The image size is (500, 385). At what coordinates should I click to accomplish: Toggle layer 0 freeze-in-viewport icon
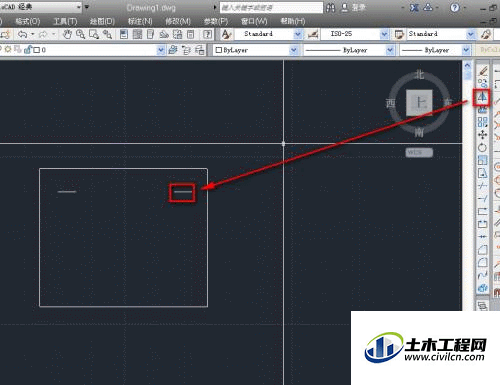pyautogui.click(x=18, y=50)
